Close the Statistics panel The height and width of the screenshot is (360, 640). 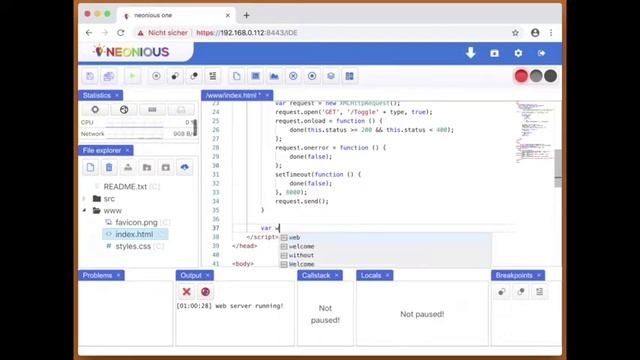tap(117, 95)
